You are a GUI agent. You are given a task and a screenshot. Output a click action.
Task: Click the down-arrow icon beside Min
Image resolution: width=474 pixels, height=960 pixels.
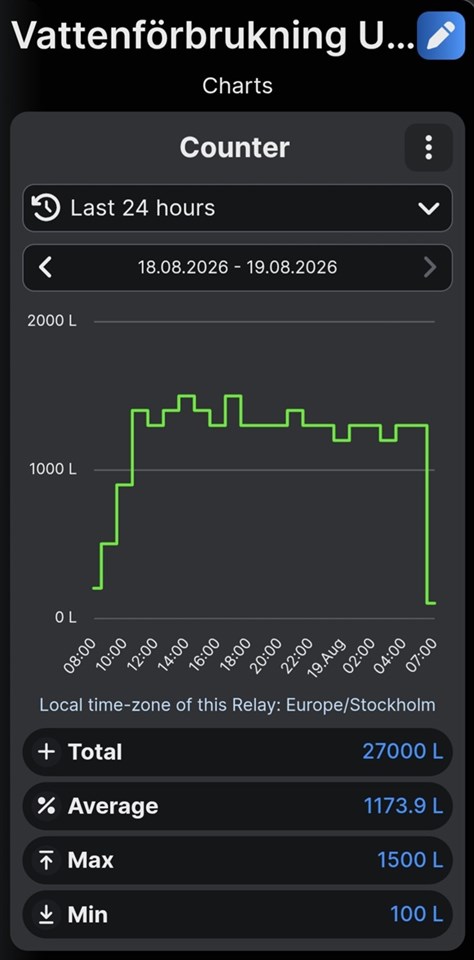pos(47,915)
